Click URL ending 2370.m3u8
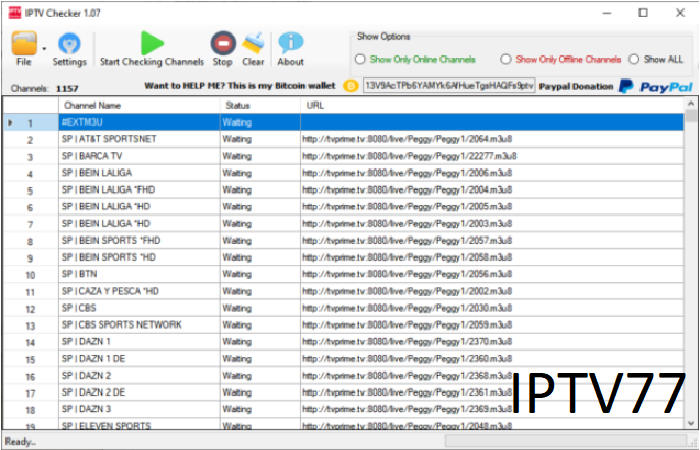Screen dimensions: 700x450 pyautogui.click(x=492, y=342)
